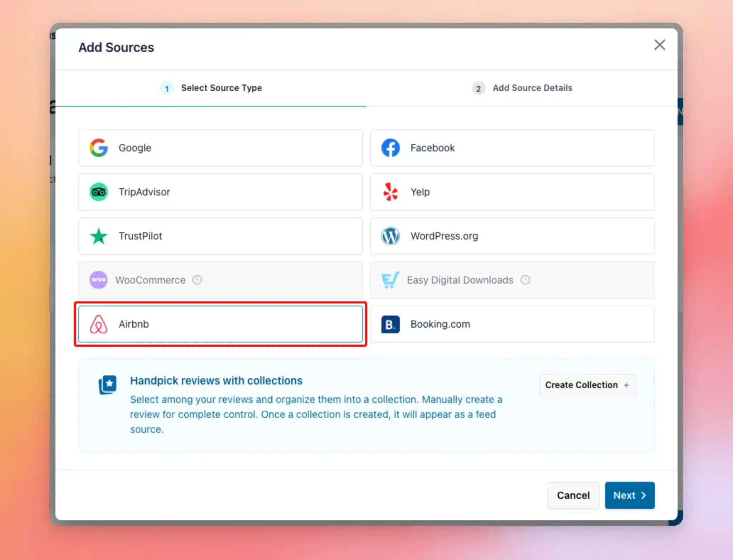Viewport: 733px width, 560px height.
Task: Click the TrustPilot green star icon
Action: click(99, 236)
